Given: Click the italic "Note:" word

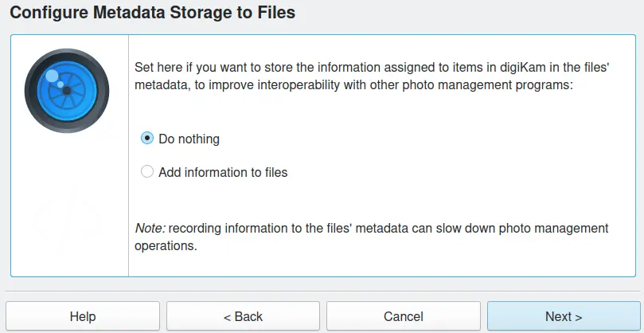Looking at the screenshot, I should pos(150,228).
